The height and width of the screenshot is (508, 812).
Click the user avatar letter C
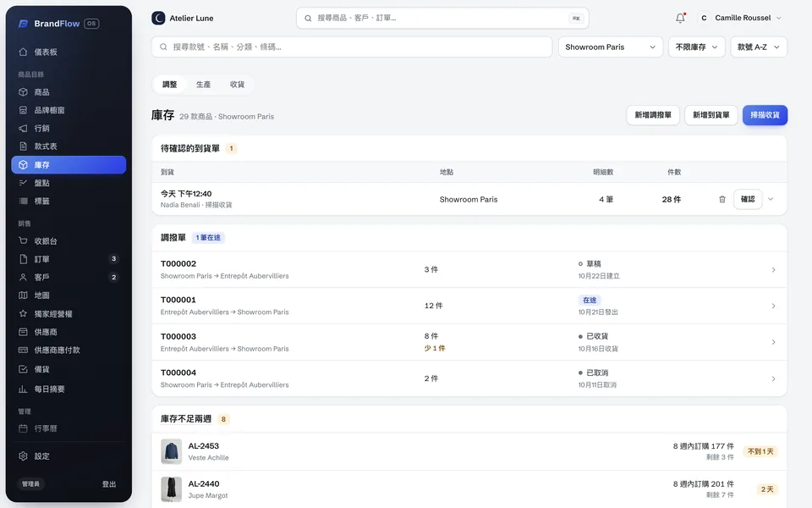coord(703,18)
